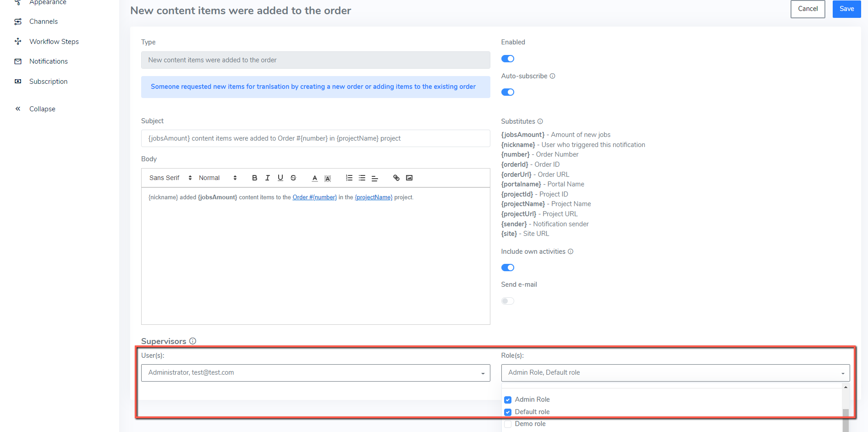Expand the User(s) supervisors dropdown
868x432 pixels.
point(316,373)
